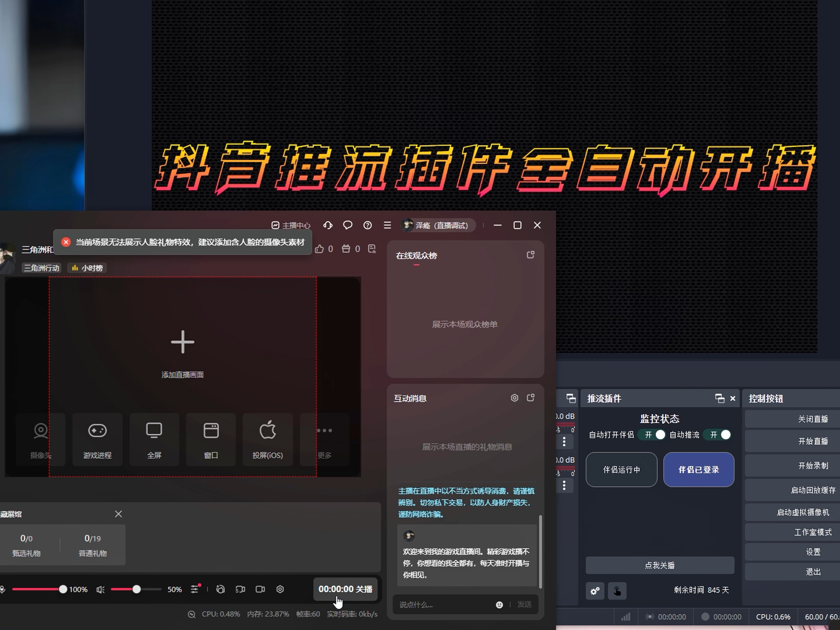This screenshot has height=630, width=840.
Task: Open the 小时榜 hourly ranking tag
Action: click(87, 268)
